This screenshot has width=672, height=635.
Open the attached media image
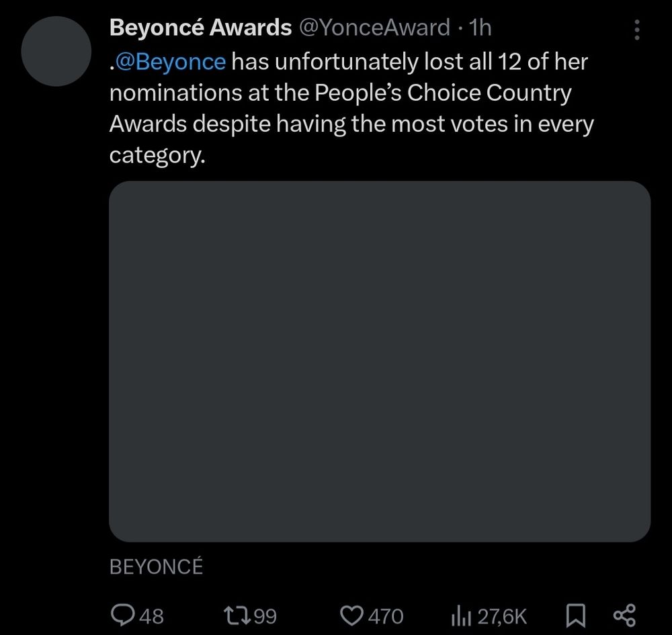tap(380, 361)
